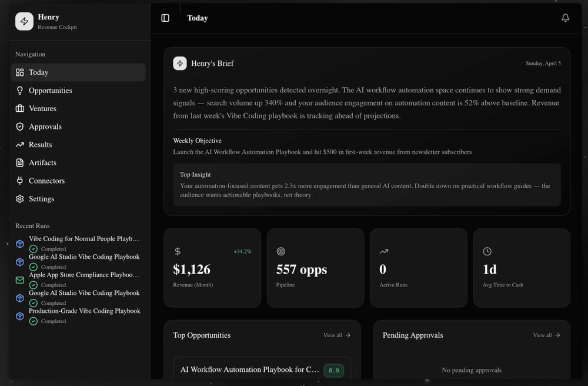Image resolution: width=588 pixels, height=386 pixels.
Task: Click the Results trend arrow icon
Action: coord(20,145)
